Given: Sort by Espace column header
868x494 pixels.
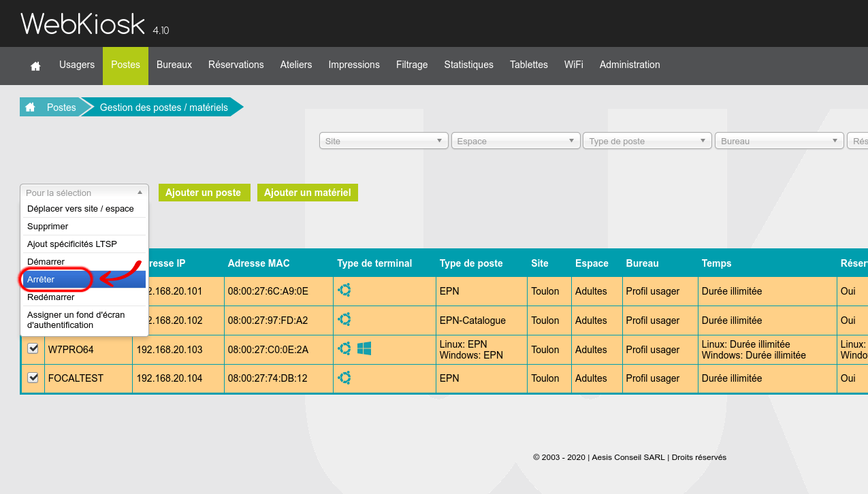Looking at the screenshot, I should point(592,263).
